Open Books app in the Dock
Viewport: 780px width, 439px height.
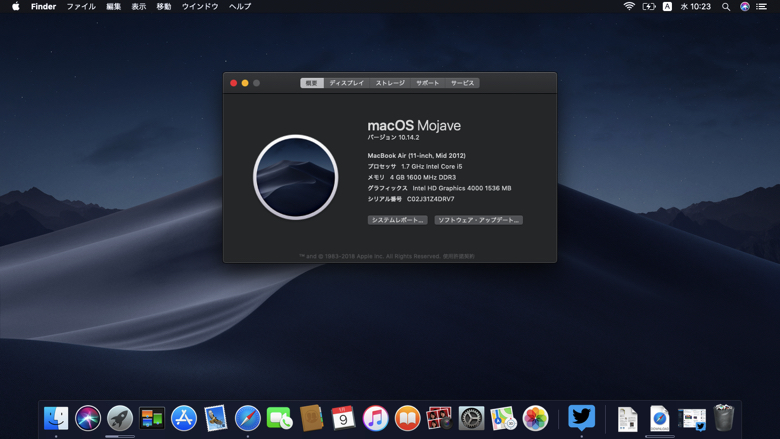click(x=407, y=418)
